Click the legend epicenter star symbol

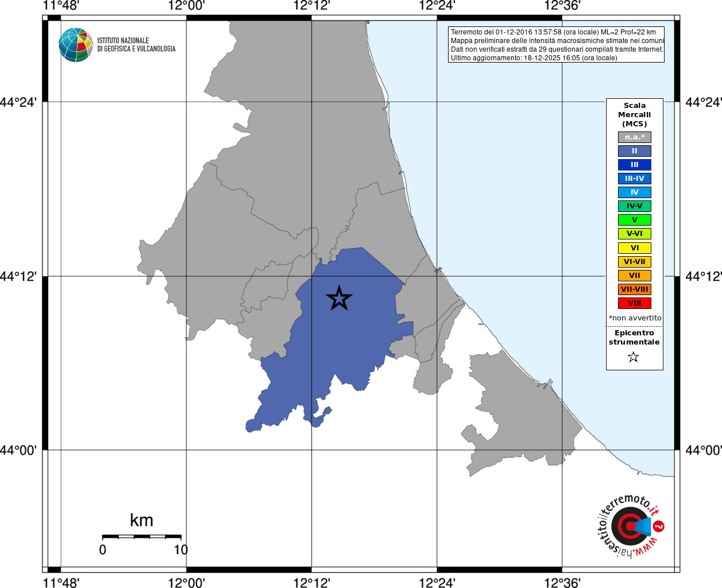pyautogui.click(x=634, y=357)
